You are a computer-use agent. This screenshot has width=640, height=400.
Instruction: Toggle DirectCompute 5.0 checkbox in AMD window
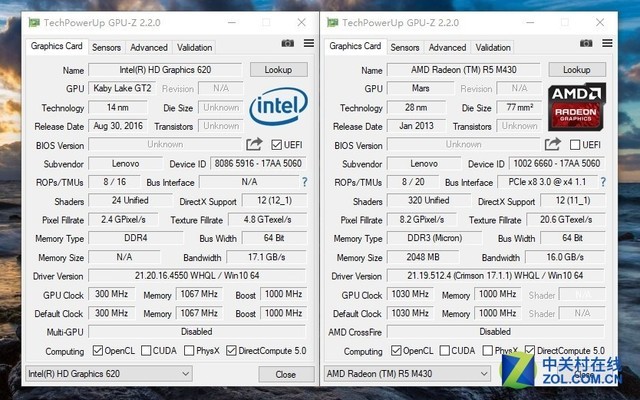click(x=530, y=350)
